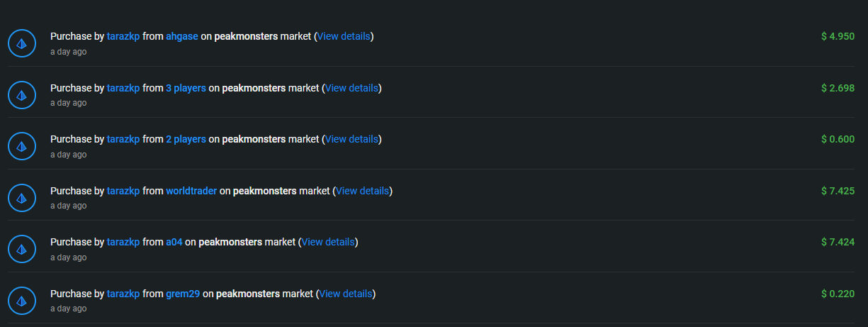Visit seller a04's profile link
The height and width of the screenshot is (327, 868).
click(174, 242)
